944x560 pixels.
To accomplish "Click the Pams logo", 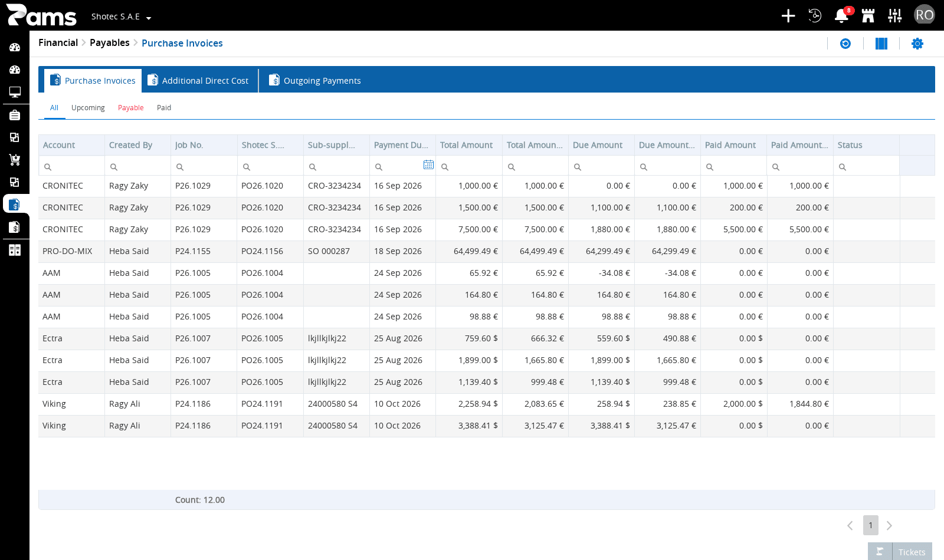I will (x=41, y=15).
